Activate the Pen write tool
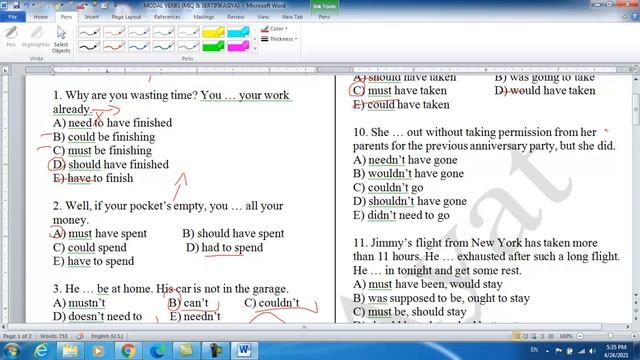 (11, 37)
